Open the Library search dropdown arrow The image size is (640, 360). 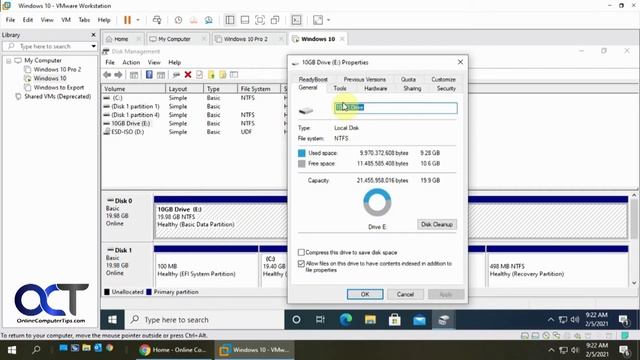coord(93,46)
